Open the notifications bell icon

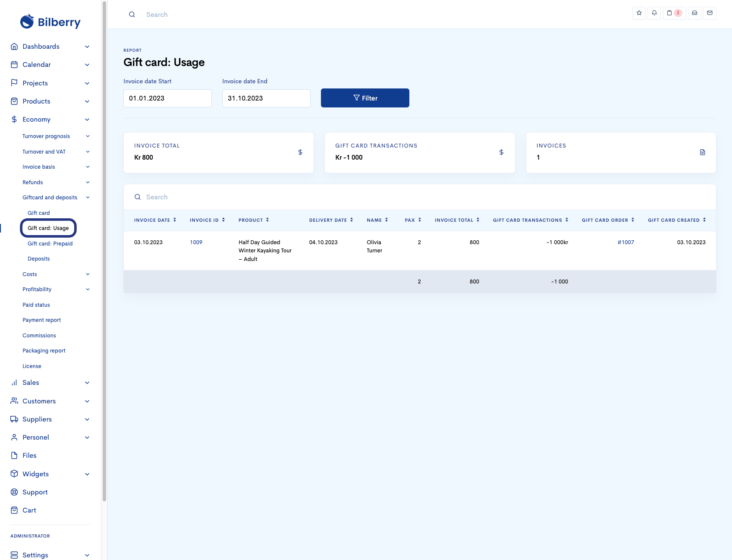click(x=654, y=13)
